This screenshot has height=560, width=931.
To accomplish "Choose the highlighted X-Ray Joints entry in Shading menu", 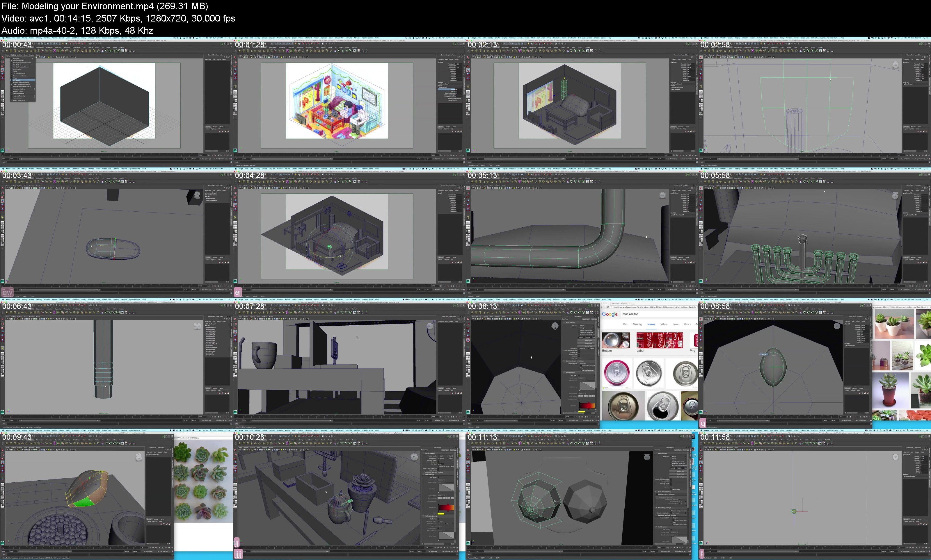I will pyautogui.click(x=23, y=80).
